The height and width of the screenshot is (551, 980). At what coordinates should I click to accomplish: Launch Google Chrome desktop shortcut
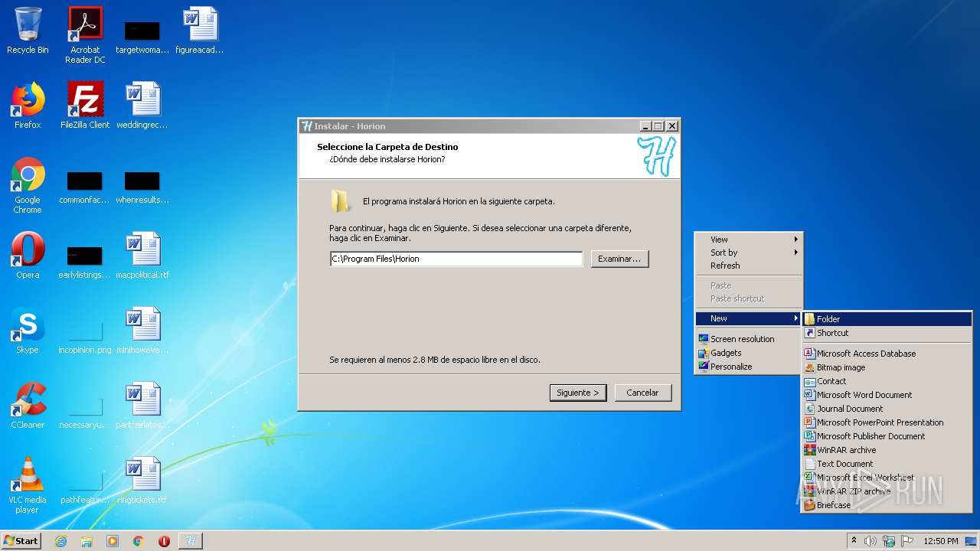(x=28, y=185)
